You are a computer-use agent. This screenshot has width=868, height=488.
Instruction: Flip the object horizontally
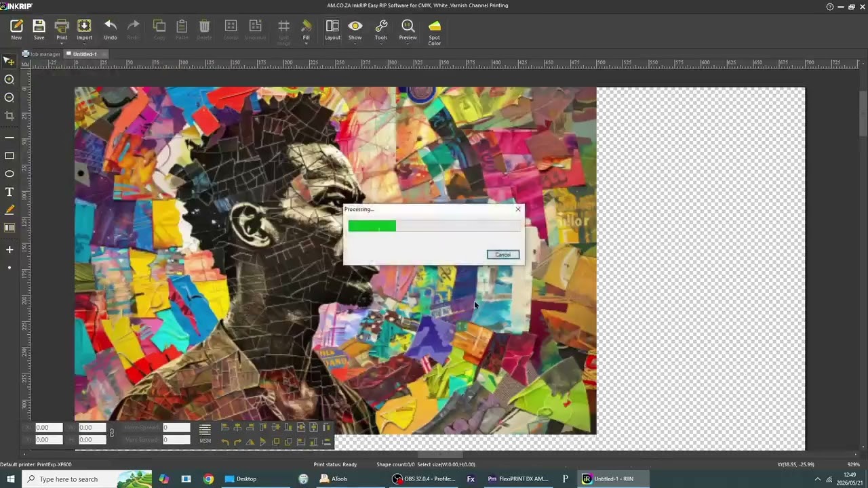click(250, 442)
